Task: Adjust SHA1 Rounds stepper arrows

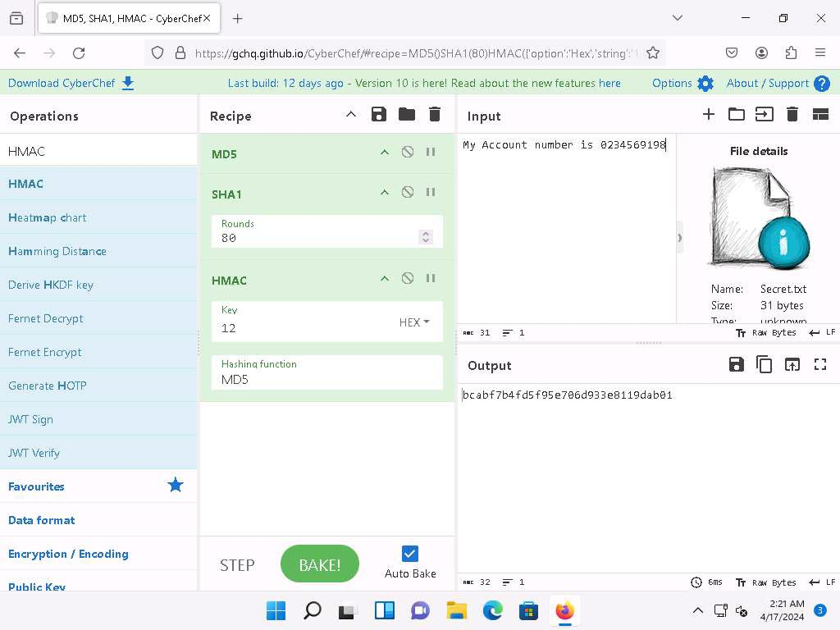Action: click(425, 237)
